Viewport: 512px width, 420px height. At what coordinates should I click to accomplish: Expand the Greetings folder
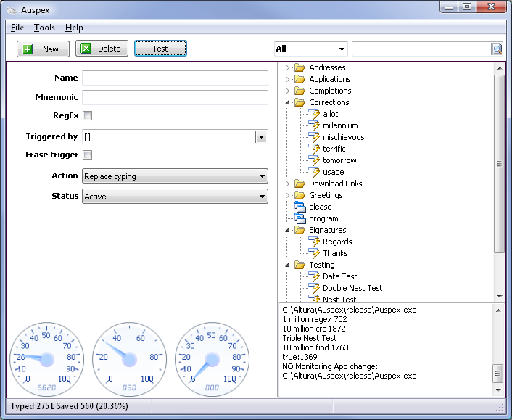tap(287, 195)
